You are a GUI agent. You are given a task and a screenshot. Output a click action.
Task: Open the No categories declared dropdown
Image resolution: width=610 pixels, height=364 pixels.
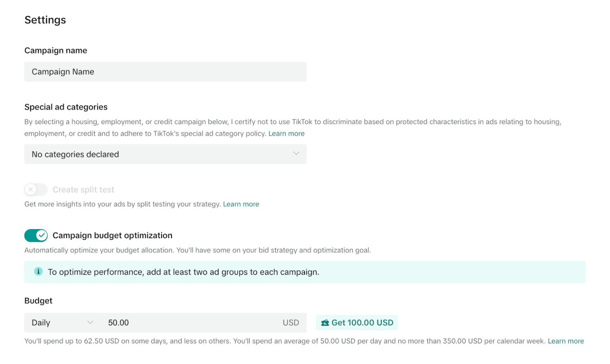(165, 154)
